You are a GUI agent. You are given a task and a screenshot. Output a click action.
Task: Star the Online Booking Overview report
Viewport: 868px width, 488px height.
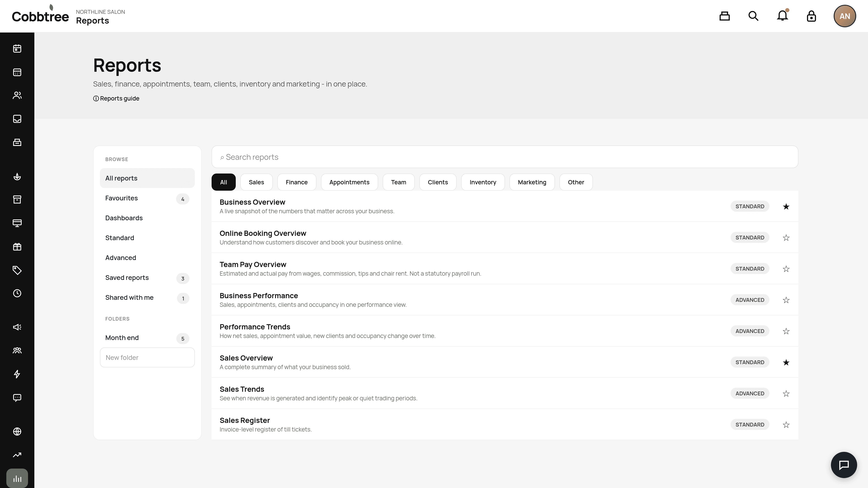pos(786,238)
